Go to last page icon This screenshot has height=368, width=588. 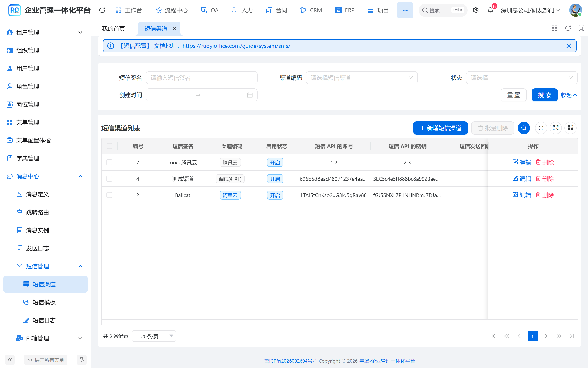572,336
